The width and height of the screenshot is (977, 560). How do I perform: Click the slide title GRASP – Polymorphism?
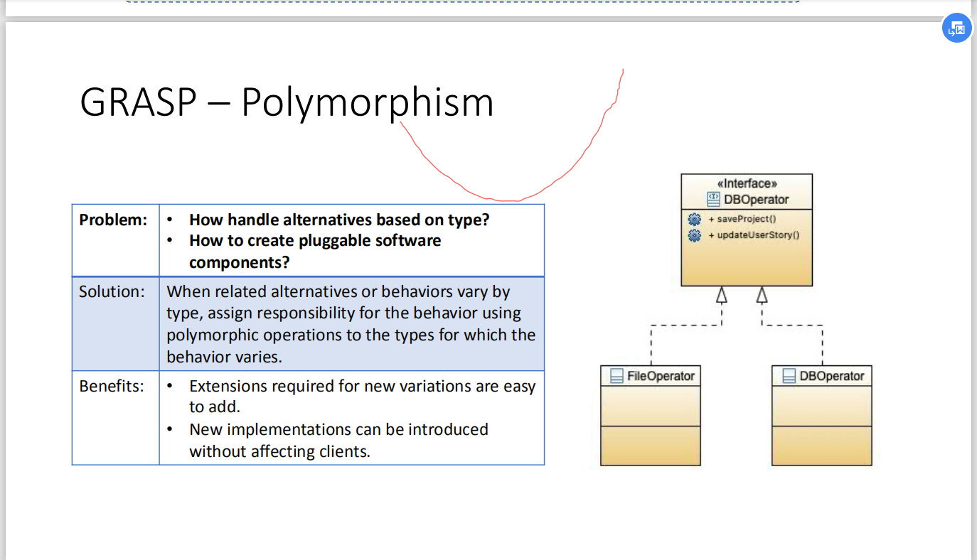286,102
